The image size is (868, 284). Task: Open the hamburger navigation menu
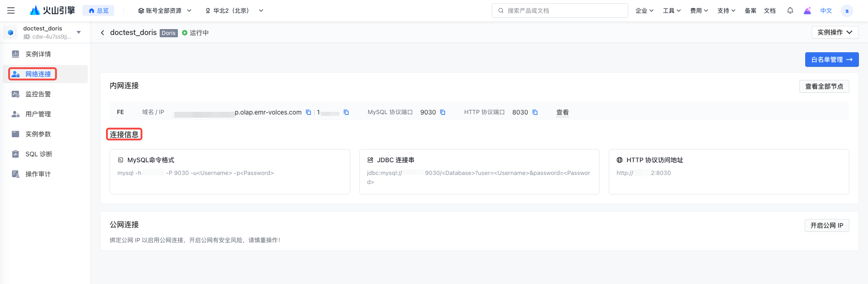pos(11,10)
